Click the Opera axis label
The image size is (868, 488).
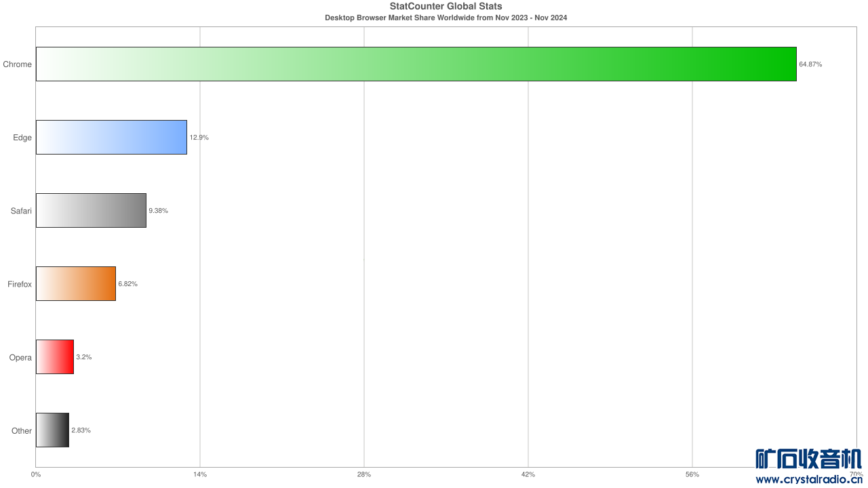(x=20, y=357)
